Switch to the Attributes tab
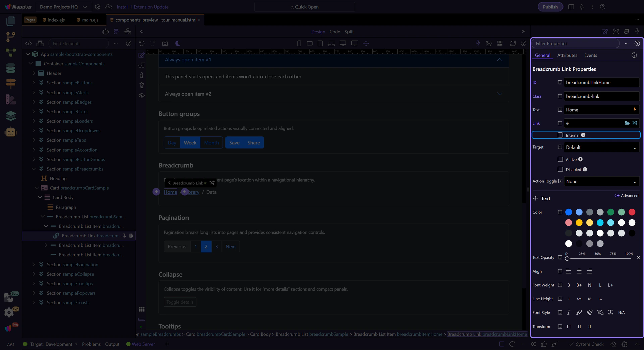This screenshot has width=644, height=350. tap(567, 55)
